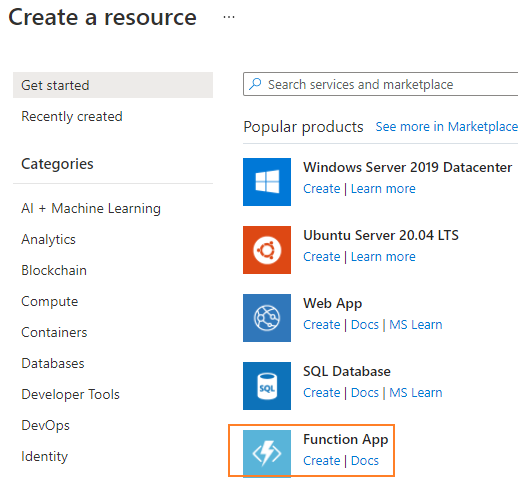Click the Ubuntu Server 20.04 LTS icon
Viewport: 518px width, 480px height.
click(267, 250)
